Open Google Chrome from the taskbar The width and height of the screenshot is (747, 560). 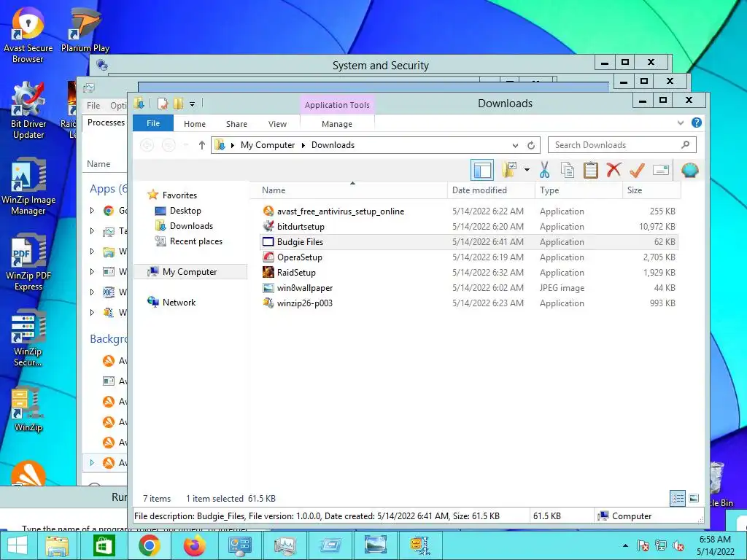(149, 545)
